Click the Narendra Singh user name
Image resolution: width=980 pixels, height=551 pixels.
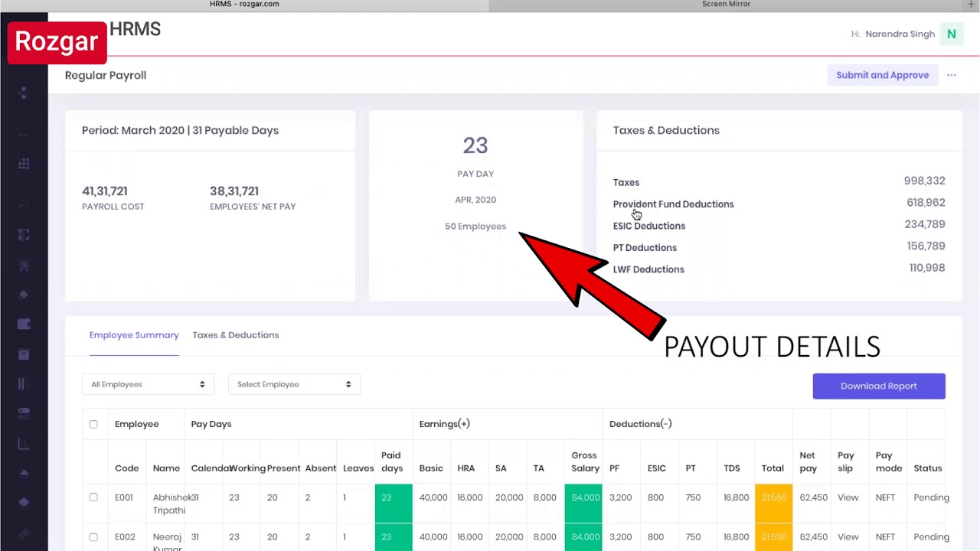point(900,34)
